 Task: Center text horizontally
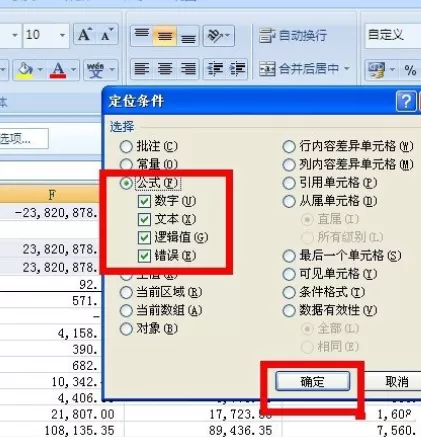coord(165,69)
